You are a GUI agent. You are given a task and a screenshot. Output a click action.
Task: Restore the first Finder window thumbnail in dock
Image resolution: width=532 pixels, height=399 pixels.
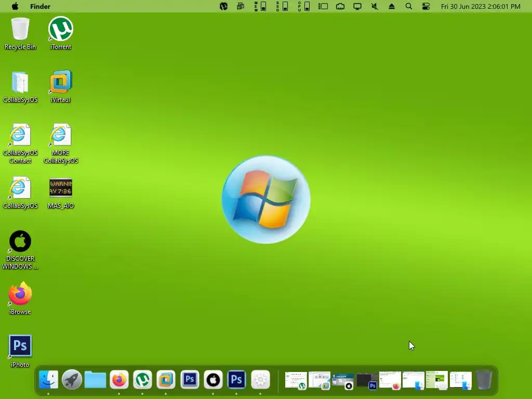coord(414,380)
